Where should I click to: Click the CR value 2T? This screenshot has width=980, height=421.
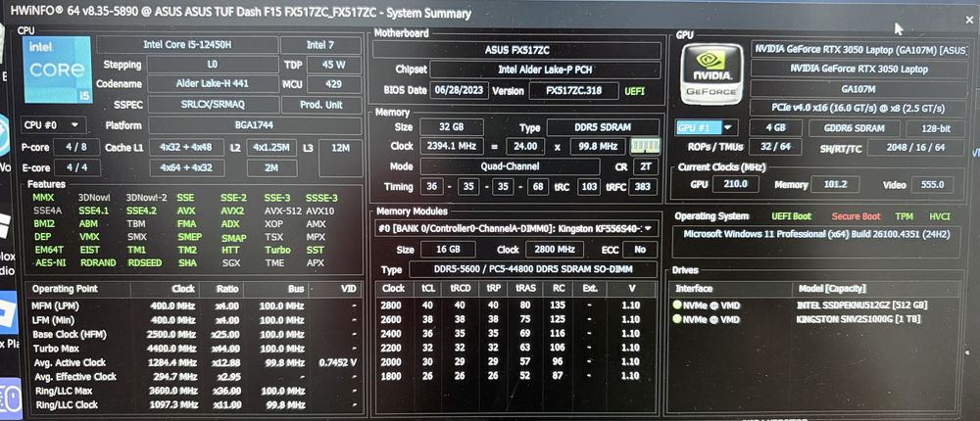point(646,166)
